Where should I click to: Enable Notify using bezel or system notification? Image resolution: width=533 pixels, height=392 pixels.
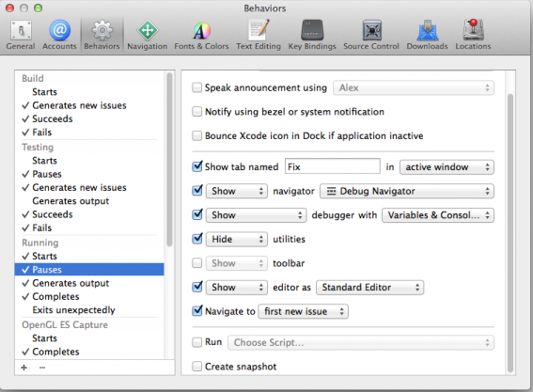[x=196, y=112]
